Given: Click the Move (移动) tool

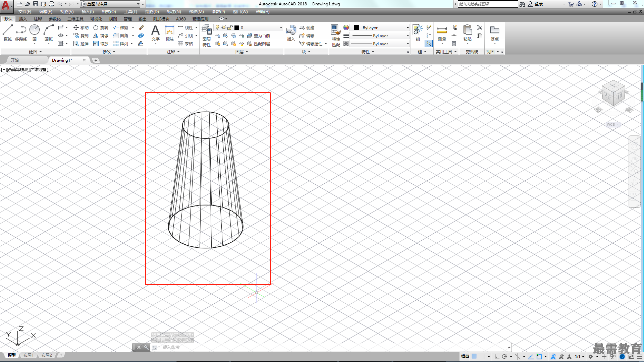Looking at the screenshot, I should click(81, 27).
